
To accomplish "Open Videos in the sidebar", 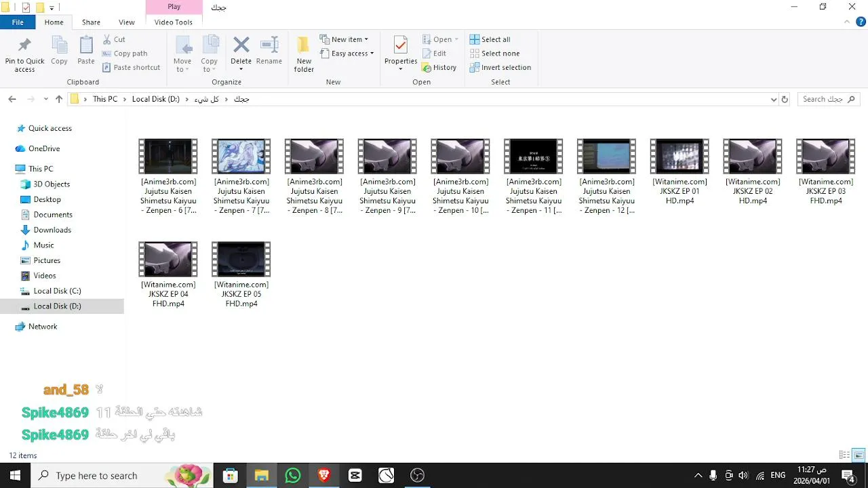I will coord(45,276).
